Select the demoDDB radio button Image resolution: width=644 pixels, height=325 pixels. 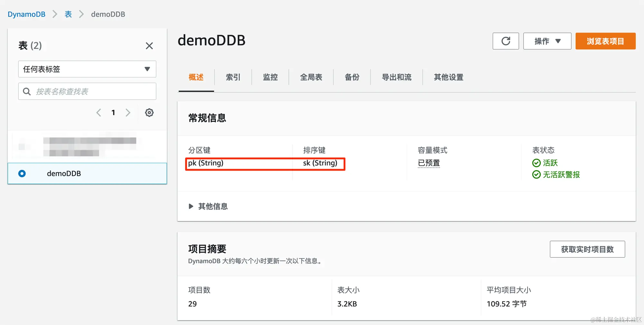coord(22,173)
